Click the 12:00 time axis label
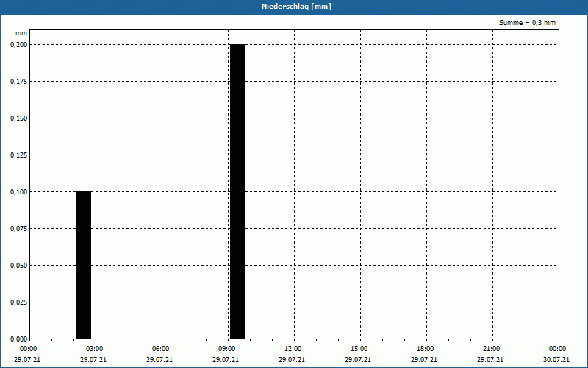 pos(293,349)
